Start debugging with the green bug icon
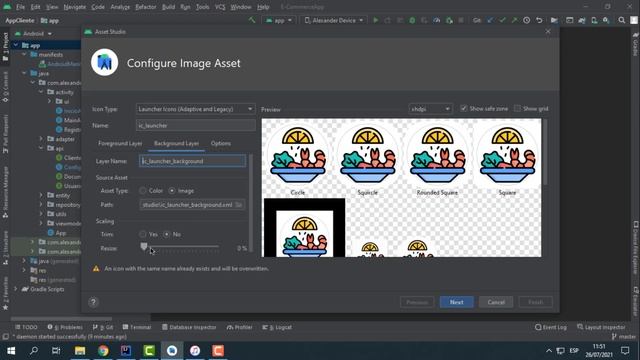 [x=412, y=20]
